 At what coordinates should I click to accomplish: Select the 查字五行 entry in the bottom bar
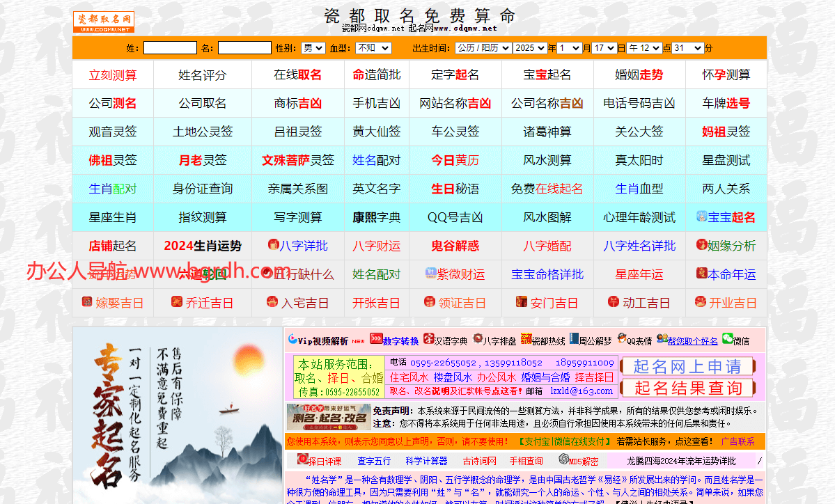pyautogui.click(x=374, y=460)
